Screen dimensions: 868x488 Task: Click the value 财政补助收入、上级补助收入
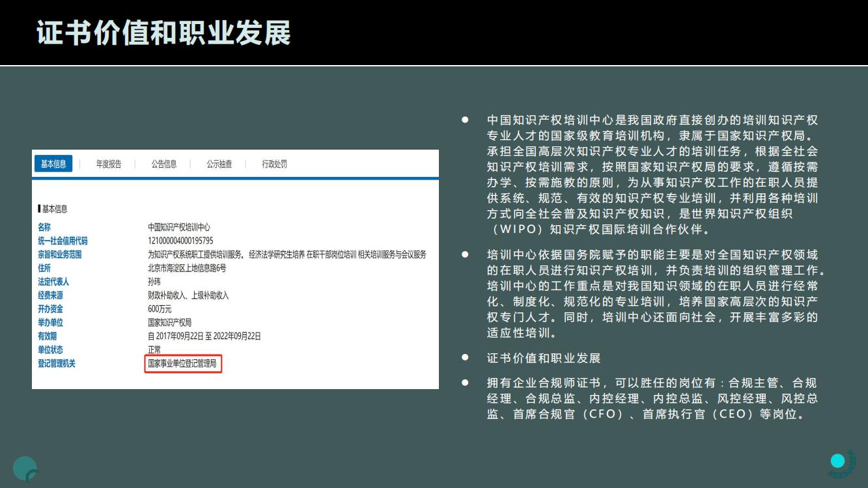188,295
